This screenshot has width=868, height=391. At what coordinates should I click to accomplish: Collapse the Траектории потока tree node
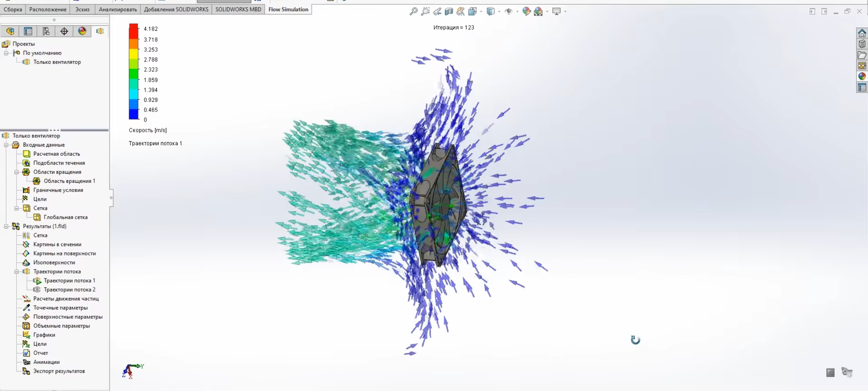tap(16, 272)
